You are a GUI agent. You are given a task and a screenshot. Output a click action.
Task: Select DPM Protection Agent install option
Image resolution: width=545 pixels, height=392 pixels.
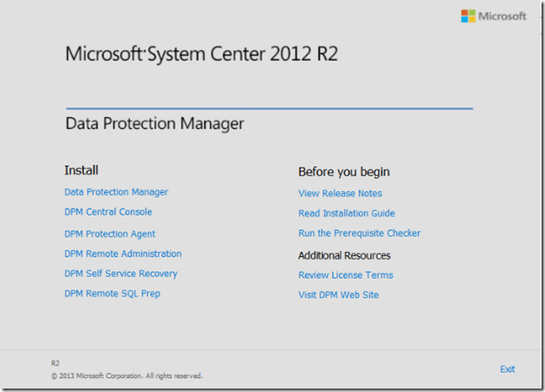tap(110, 234)
